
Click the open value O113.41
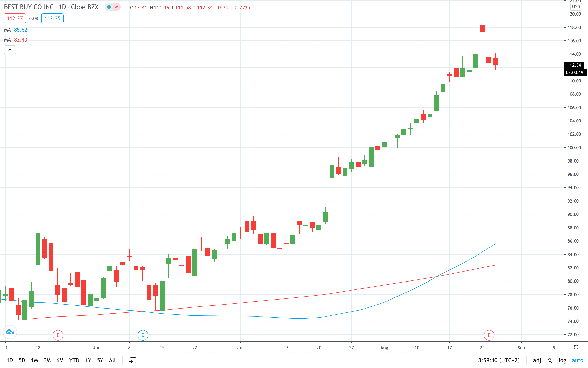coord(137,8)
